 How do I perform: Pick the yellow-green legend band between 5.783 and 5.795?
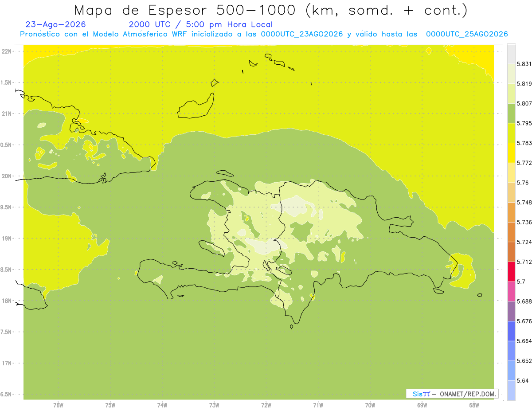pos(511,133)
